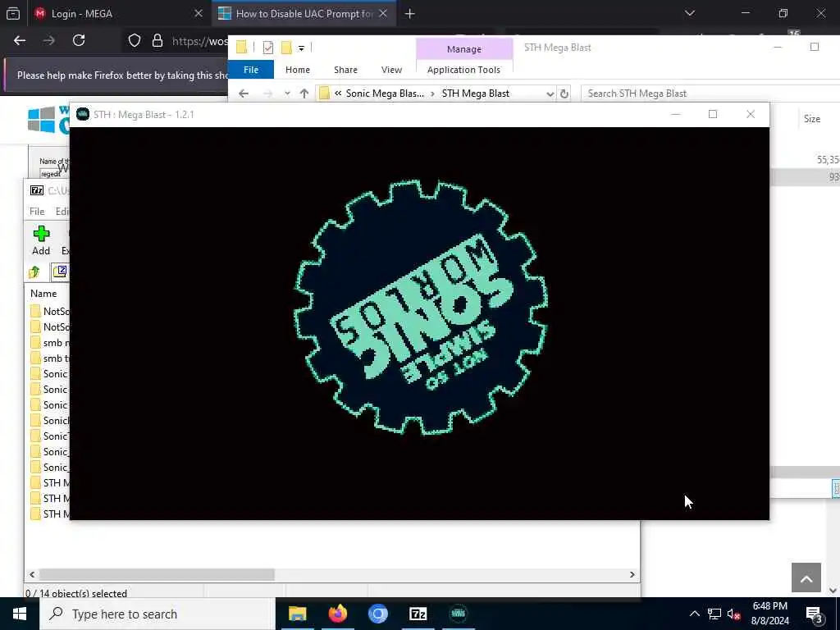Click the STH Mega Blast taskbar icon
Viewport: 840px width, 630px height.
pyautogui.click(x=458, y=614)
